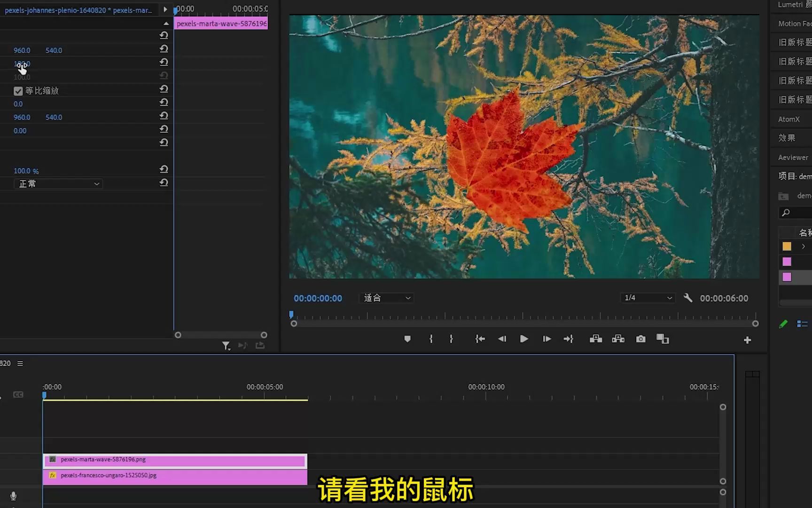The image size is (812, 508).
Task: Open the 1/4 playback resolution dropdown
Action: tap(647, 298)
